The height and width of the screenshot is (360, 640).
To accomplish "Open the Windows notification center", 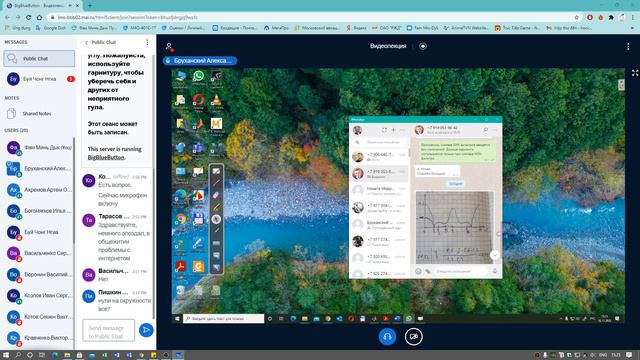I will [x=629, y=355].
